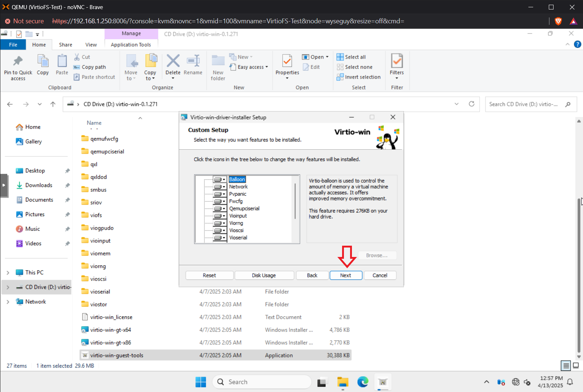Viewport: 583px width, 392px height.
Task: Show hidden tray icons chevron
Action: click(x=487, y=382)
